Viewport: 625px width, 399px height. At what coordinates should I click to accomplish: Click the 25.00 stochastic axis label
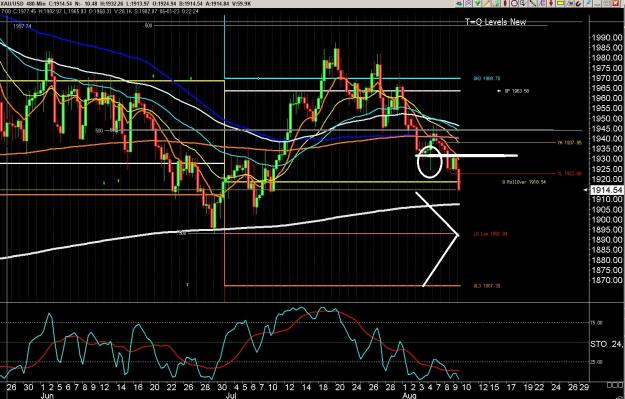click(597, 362)
